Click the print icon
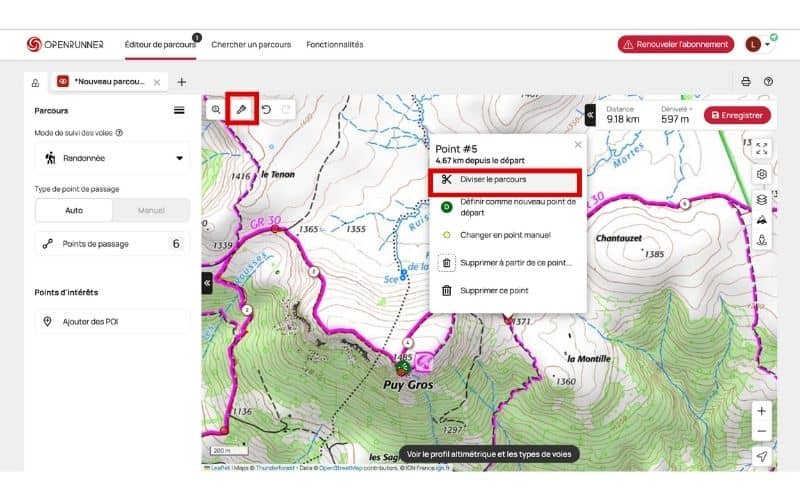Screen dimensions: 800x500 coord(745,82)
